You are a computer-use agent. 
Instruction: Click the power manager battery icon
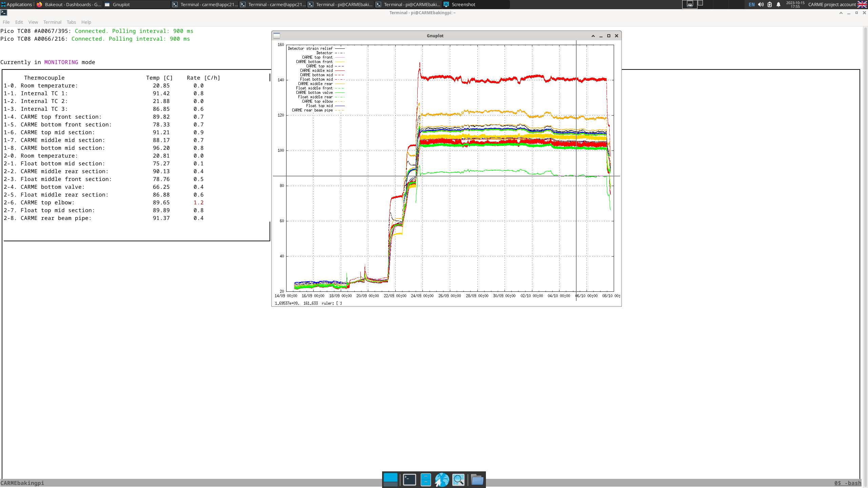click(x=770, y=4)
